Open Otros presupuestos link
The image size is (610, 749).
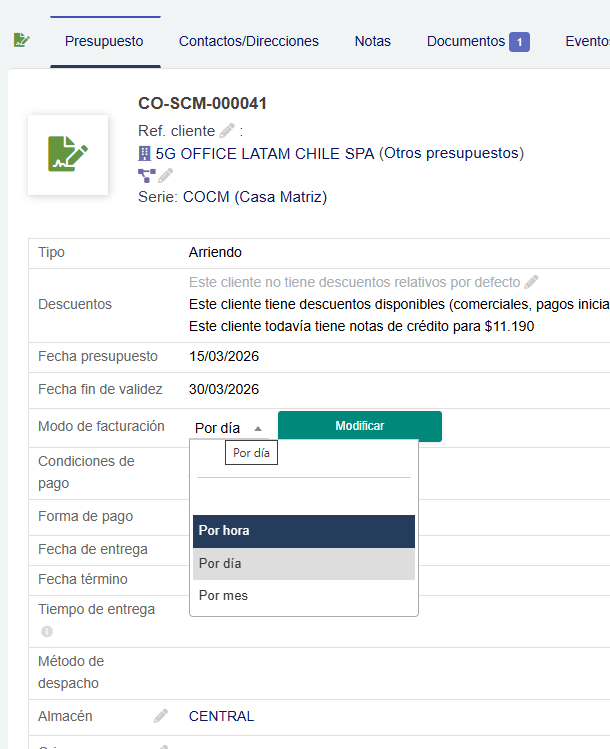(451, 153)
